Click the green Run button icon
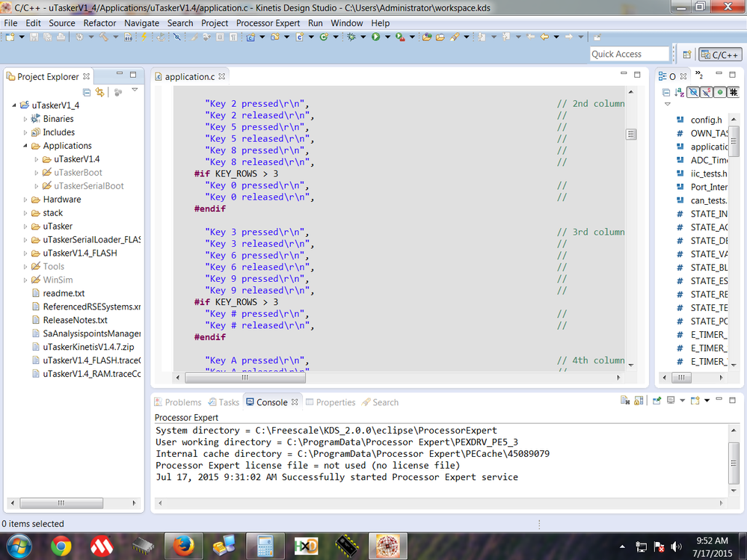 click(x=376, y=37)
